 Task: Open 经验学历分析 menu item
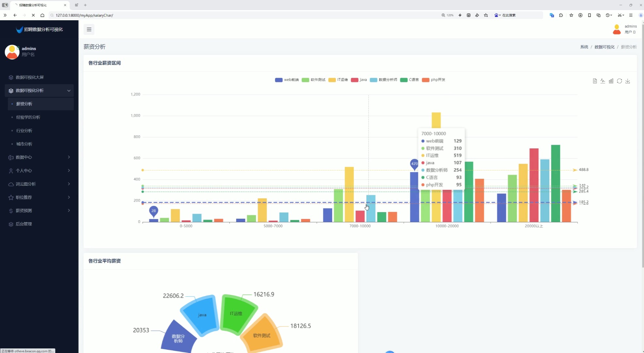(x=28, y=117)
